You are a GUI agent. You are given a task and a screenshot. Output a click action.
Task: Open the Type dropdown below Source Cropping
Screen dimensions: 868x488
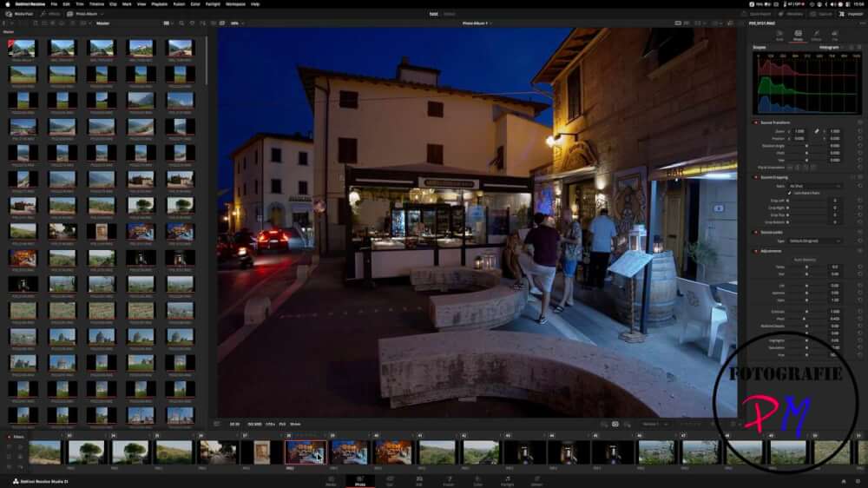click(x=815, y=241)
